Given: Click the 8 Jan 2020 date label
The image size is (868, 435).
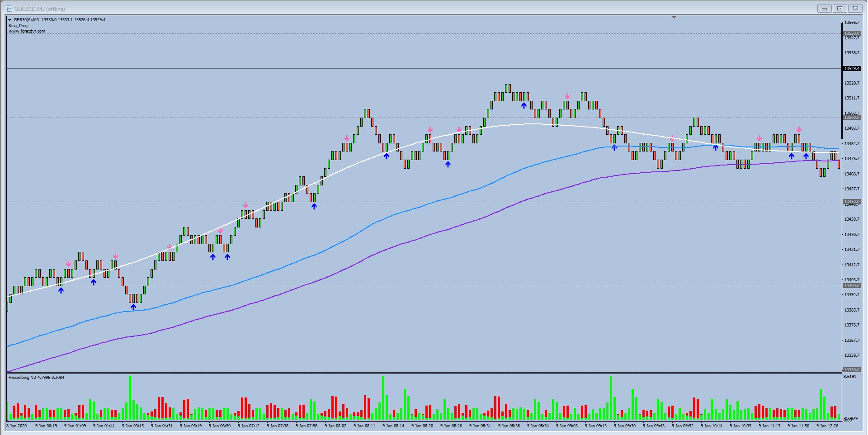Looking at the screenshot, I should pyautogui.click(x=17, y=426).
